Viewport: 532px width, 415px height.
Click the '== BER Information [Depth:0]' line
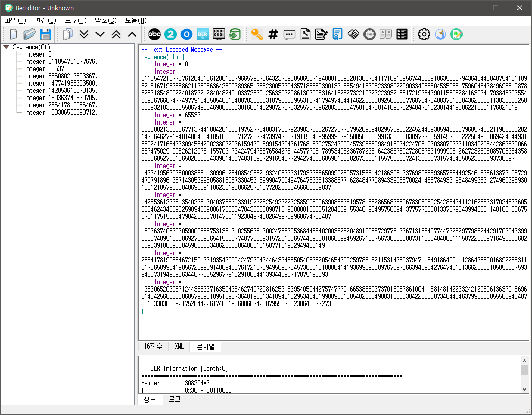coord(184,368)
